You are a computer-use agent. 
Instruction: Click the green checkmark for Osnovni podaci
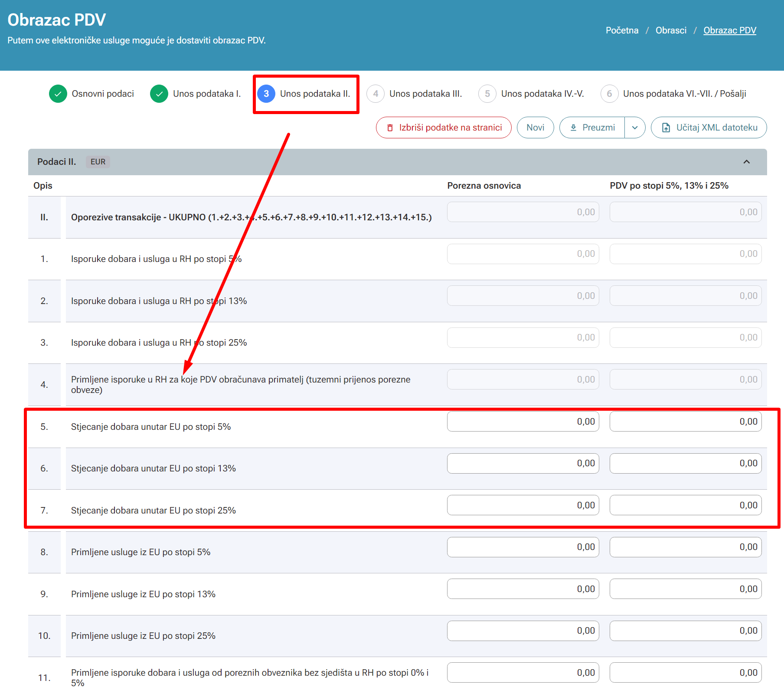58,94
